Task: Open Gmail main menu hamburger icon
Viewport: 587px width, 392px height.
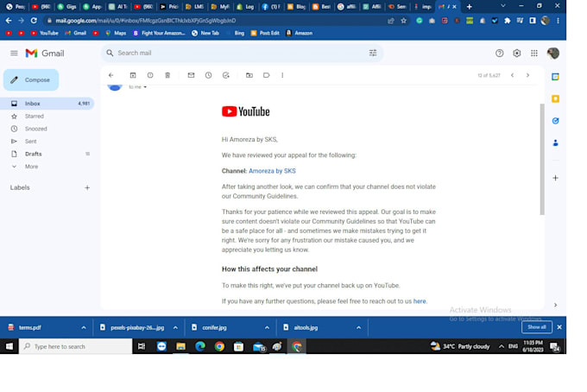Action: [14, 54]
